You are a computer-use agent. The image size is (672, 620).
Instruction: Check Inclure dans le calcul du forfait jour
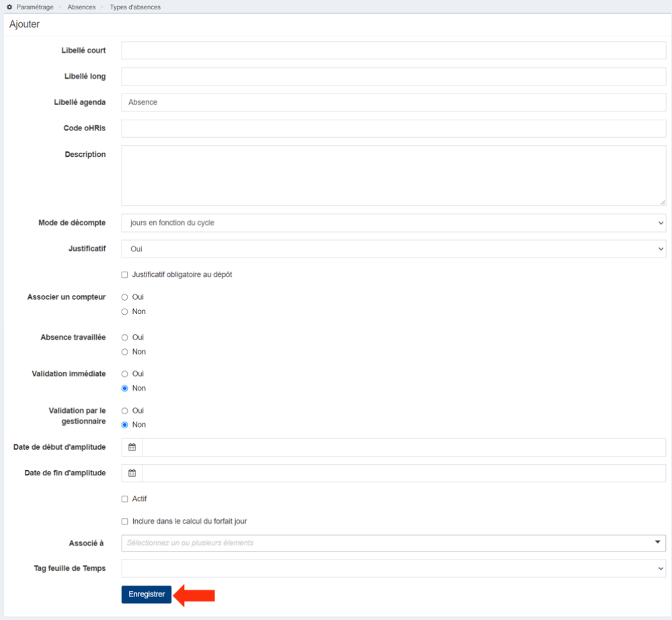(125, 521)
